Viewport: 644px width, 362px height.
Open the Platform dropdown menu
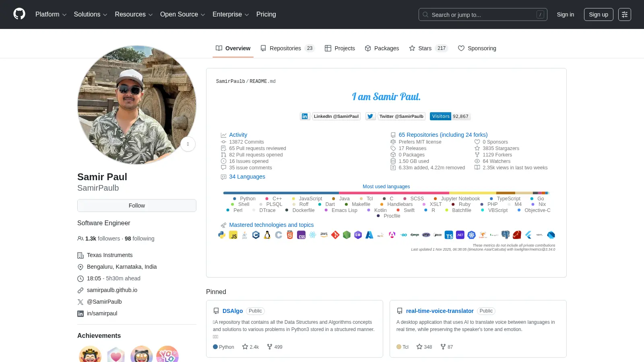[51, 14]
